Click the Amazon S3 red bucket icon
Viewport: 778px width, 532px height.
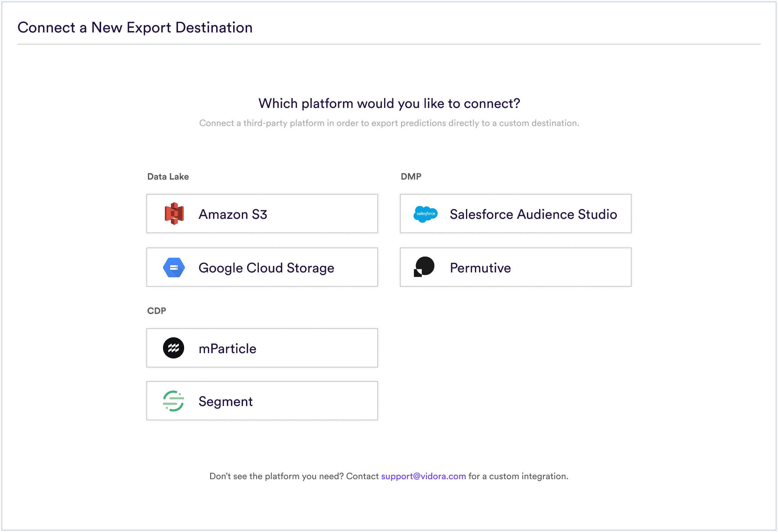(174, 214)
